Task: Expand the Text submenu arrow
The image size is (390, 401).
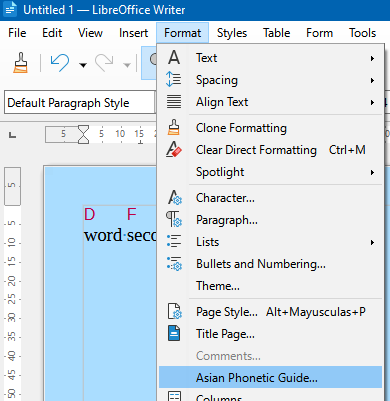Action: pyautogui.click(x=372, y=58)
